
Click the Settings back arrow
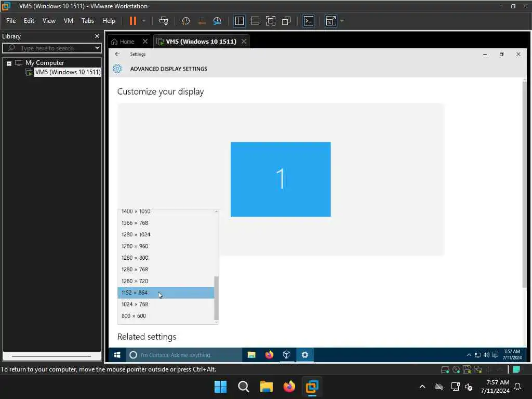point(117,54)
